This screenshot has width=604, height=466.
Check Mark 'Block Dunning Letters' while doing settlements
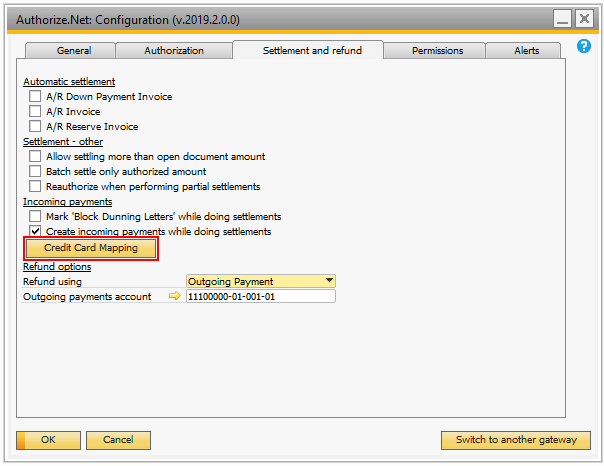[35, 216]
